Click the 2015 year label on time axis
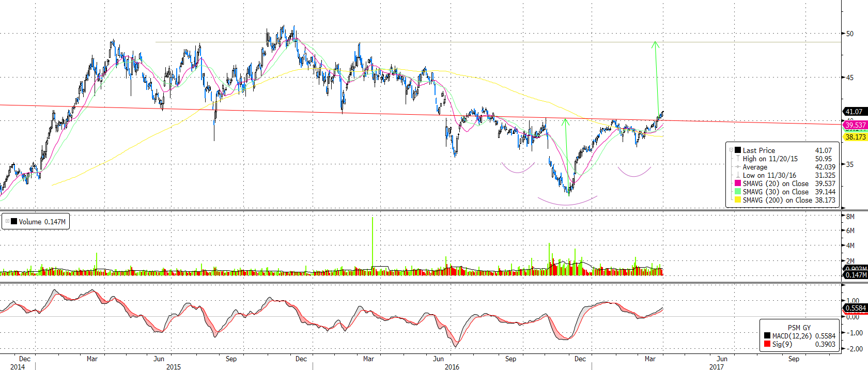The width and height of the screenshot is (868, 370). pyautogui.click(x=174, y=366)
